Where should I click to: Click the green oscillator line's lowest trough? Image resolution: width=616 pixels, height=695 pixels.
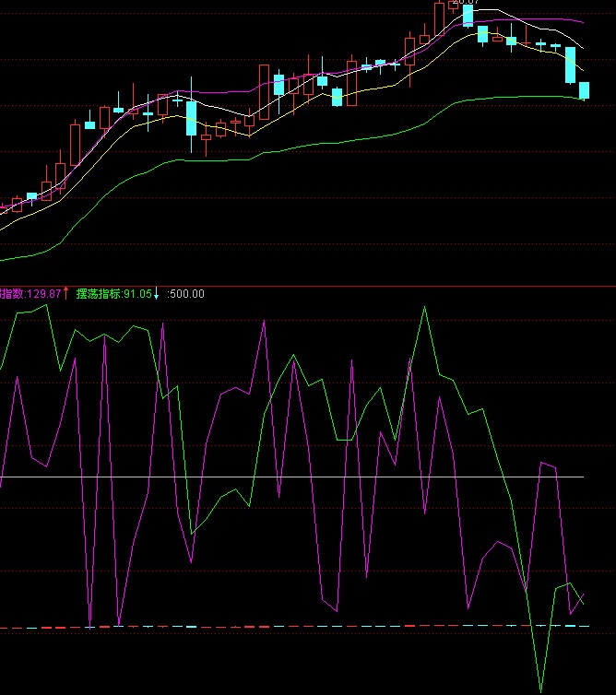tap(540, 689)
